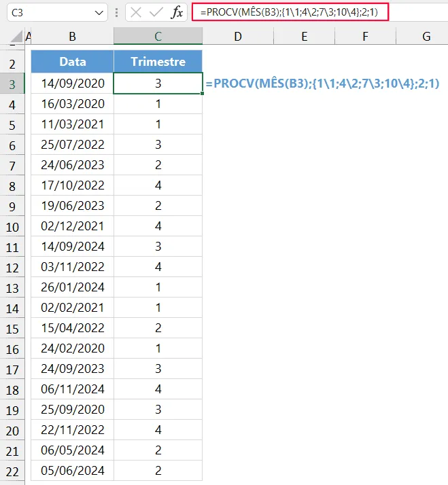Select Trimestre cell beside 15/04/2022
Image resolution: width=448 pixels, height=485 pixels.
click(x=158, y=328)
